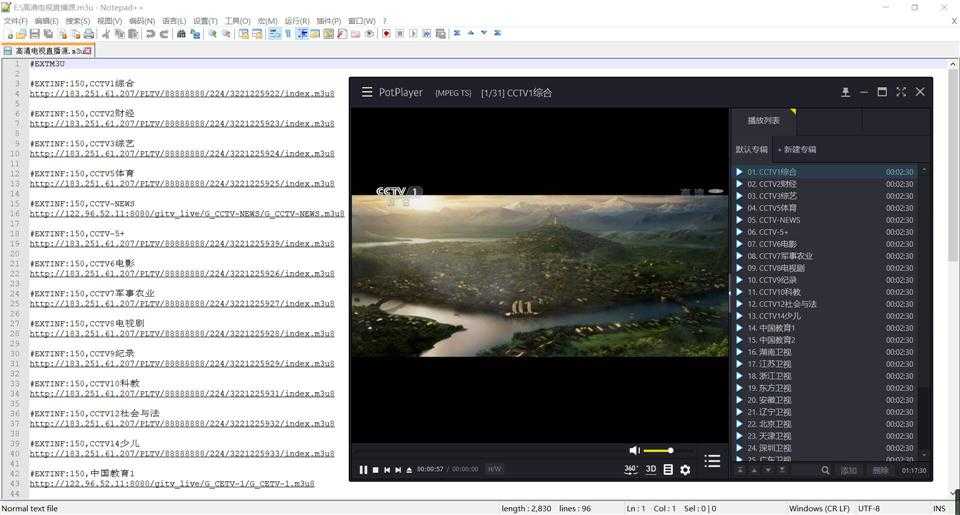Viewport: 960px width, 515px height.
Task: Open the 文件(F) menu
Action: pos(16,21)
